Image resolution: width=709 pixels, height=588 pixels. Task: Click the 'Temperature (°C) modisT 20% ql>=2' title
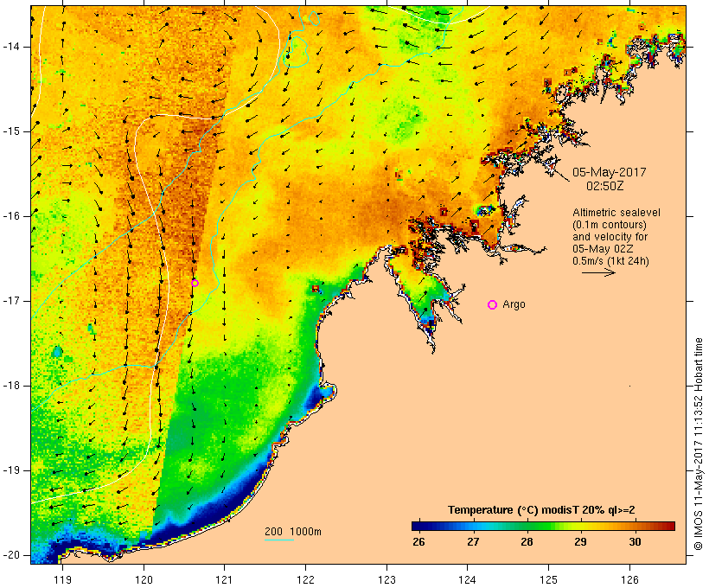541,510
